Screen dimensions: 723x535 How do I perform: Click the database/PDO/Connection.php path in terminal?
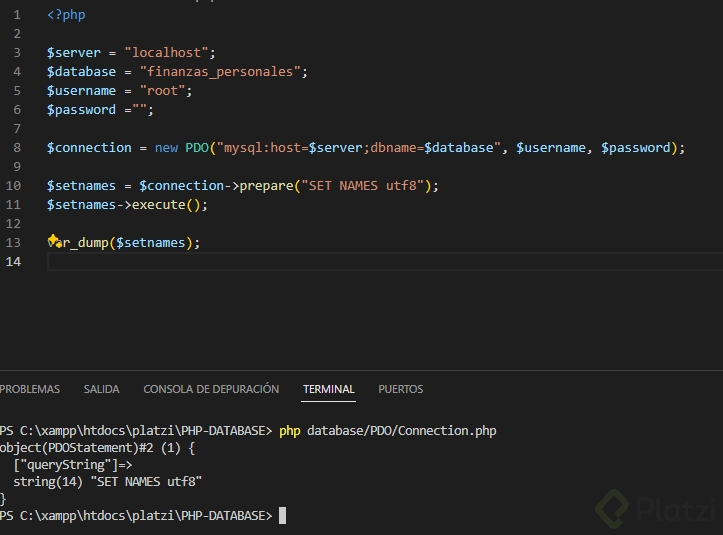pyautogui.click(x=400, y=431)
